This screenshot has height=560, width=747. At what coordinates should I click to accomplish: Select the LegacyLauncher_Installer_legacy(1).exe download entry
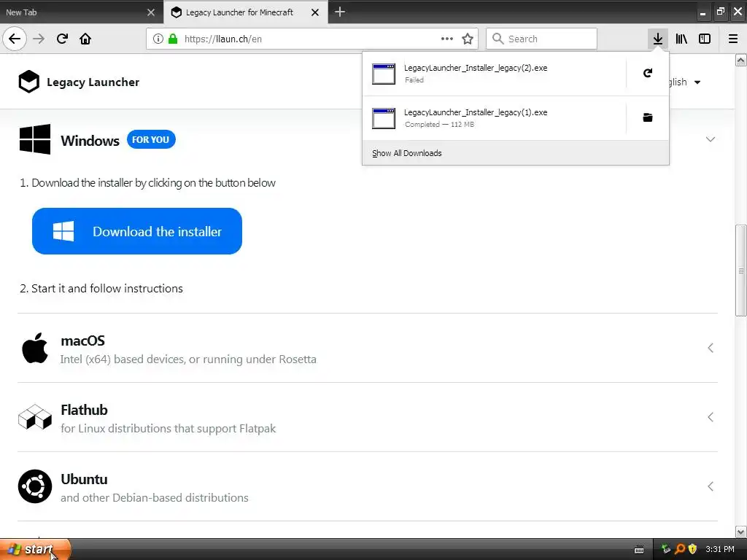coord(494,117)
